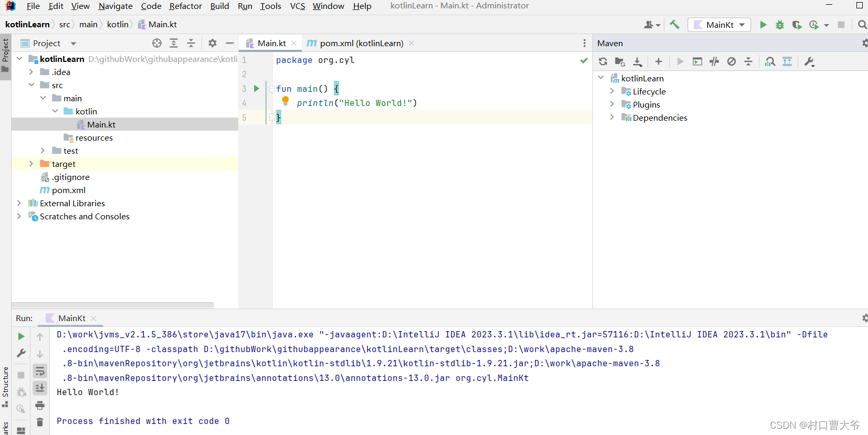Click the project tree horizontal scrollbar
Screen dimensions: 868x435
pyautogui.click(x=112, y=305)
